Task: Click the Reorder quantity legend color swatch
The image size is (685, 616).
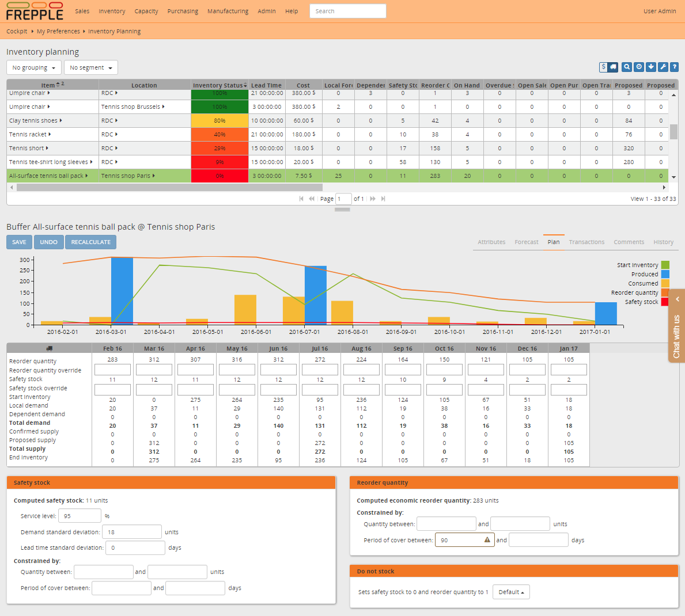Action: (665, 292)
